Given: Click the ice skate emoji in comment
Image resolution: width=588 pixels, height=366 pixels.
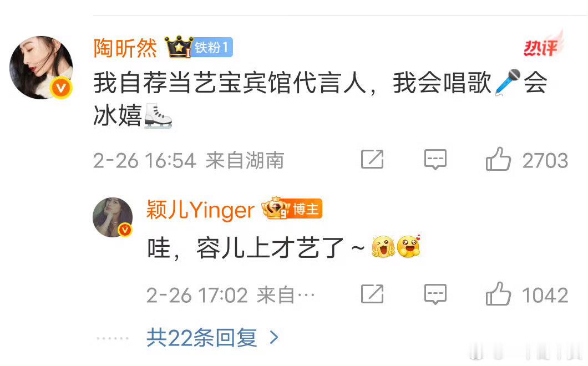Looking at the screenshot, I should 158,116.
